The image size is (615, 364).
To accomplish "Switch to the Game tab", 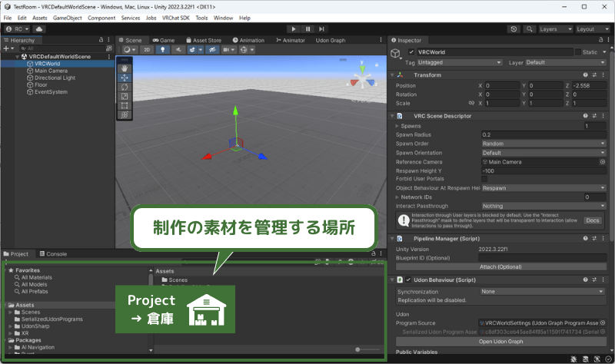I will click(164, 40).
